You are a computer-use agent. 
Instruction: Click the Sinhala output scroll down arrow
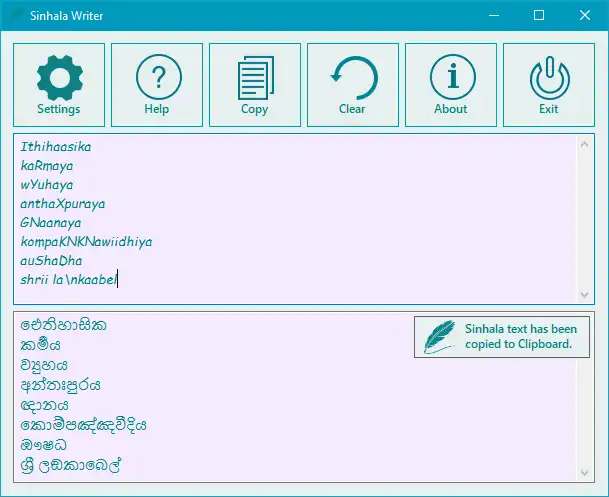tap(584, 473)
